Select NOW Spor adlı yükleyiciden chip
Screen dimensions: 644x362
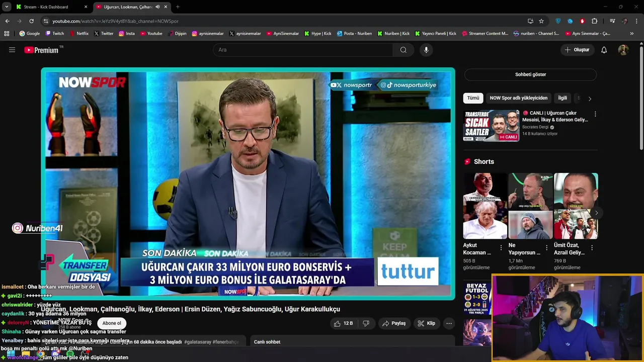(x=518, y=98)
